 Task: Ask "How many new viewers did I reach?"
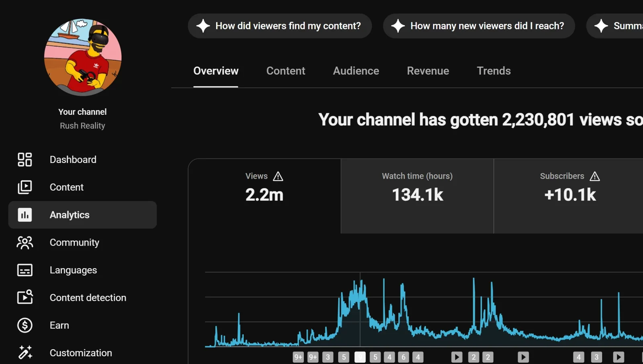[x=479, y=26]
